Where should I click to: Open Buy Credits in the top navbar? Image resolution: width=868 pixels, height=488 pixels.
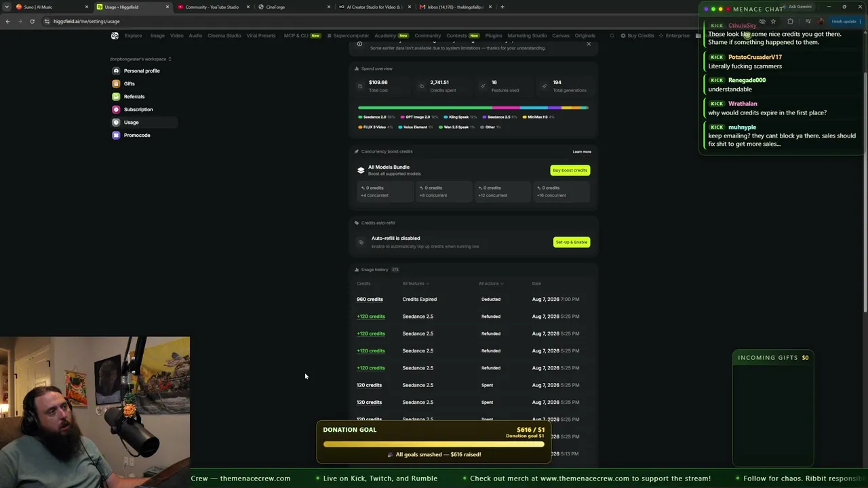(637, 35)
